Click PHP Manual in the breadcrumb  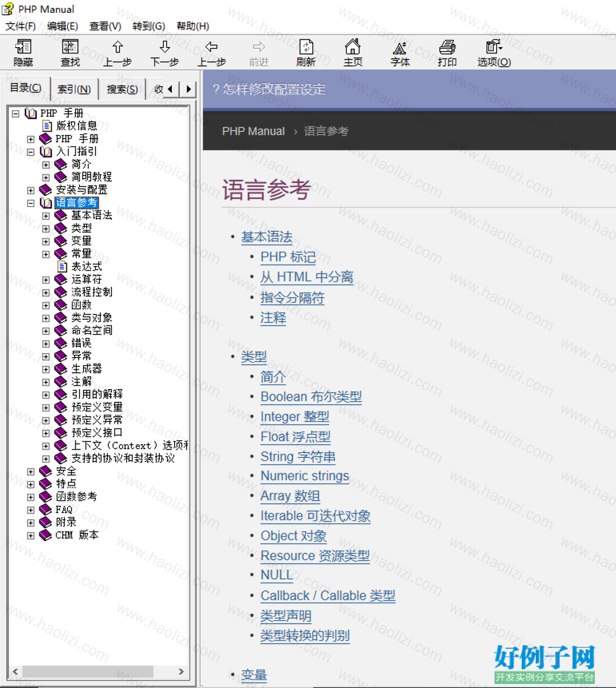(x=253, y=131)
